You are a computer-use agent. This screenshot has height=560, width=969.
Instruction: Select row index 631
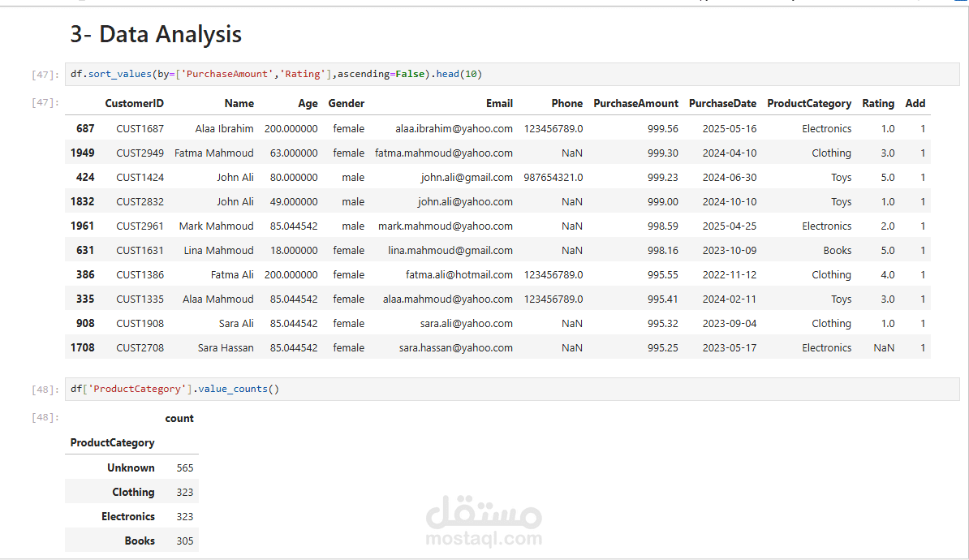(85, 250)
